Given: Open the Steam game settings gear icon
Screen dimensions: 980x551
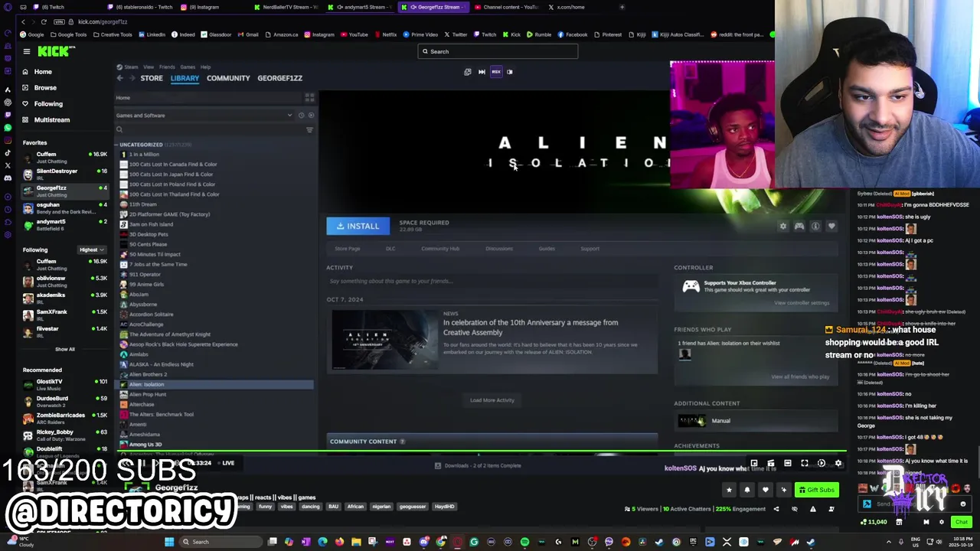Looking at the screenshot, I should click(x=782, y=227).
